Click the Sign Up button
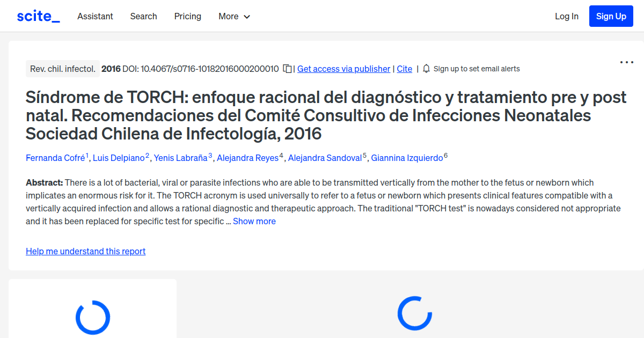The height and width of the screenshot is (338, 644). (611, 16)
